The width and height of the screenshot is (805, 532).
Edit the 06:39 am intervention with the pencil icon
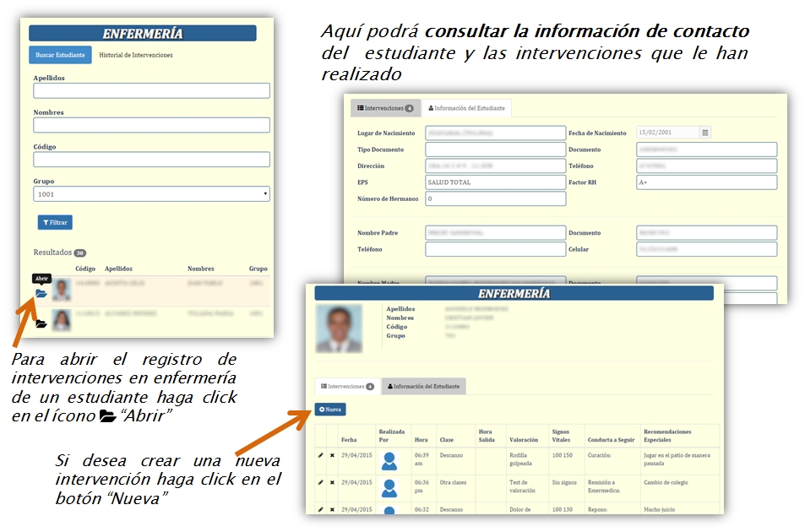tap(321, 455)
